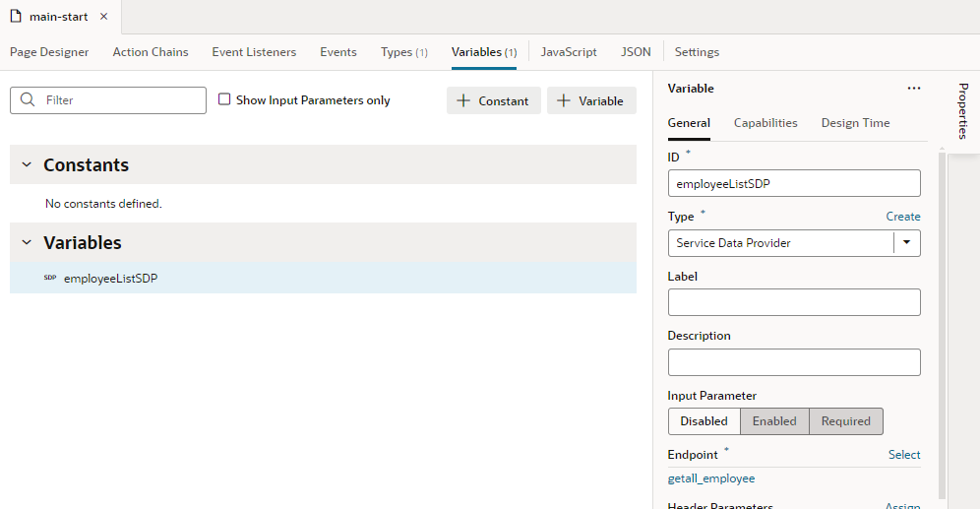The height and width of the screenshot is (509, 980).
Task: Click into the Filter input field
Action: 108,100
